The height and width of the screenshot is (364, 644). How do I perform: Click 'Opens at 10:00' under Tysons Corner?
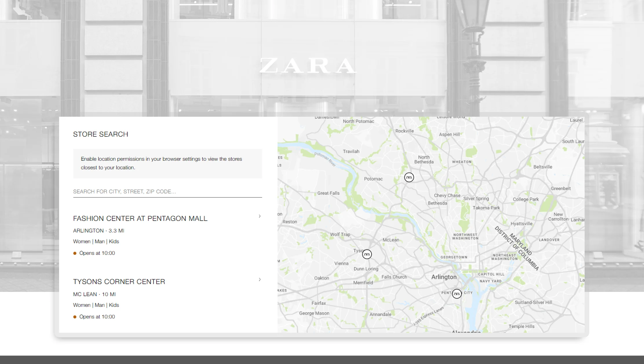pos(97,317)
